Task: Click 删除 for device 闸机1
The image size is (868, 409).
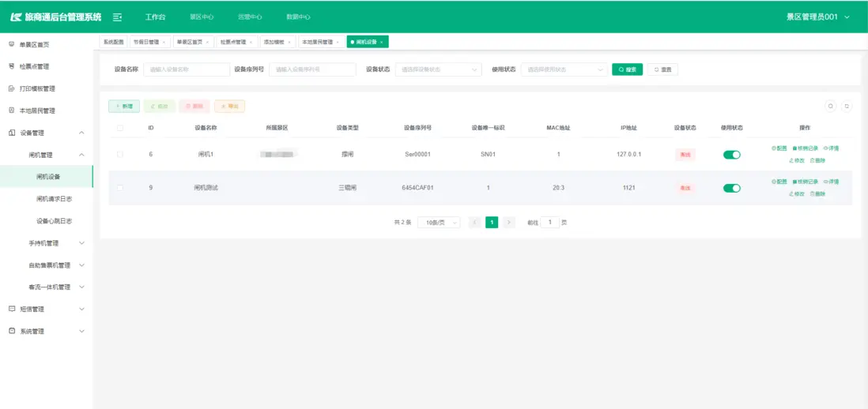Action: (817, 161)
